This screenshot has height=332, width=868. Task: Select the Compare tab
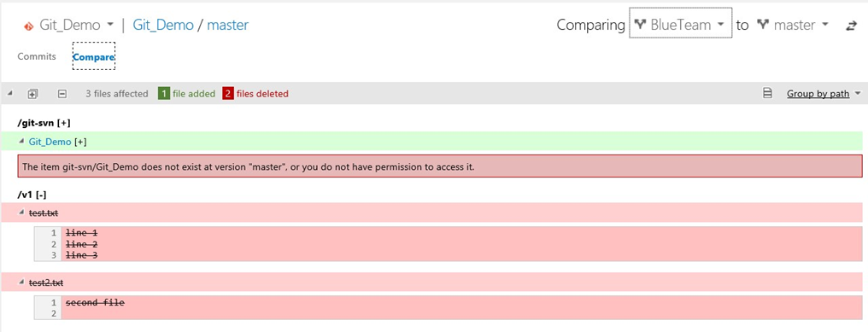pyautogui.click(x=94, y=56)
